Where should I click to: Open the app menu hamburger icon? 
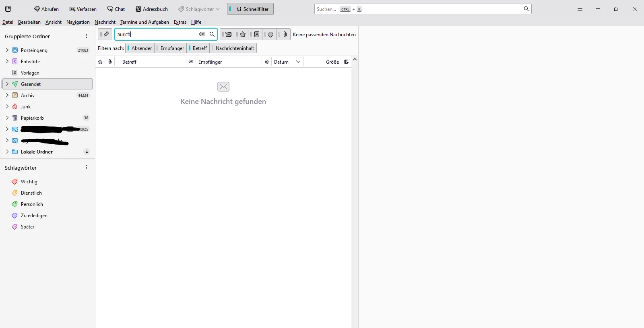pos(580,9)
